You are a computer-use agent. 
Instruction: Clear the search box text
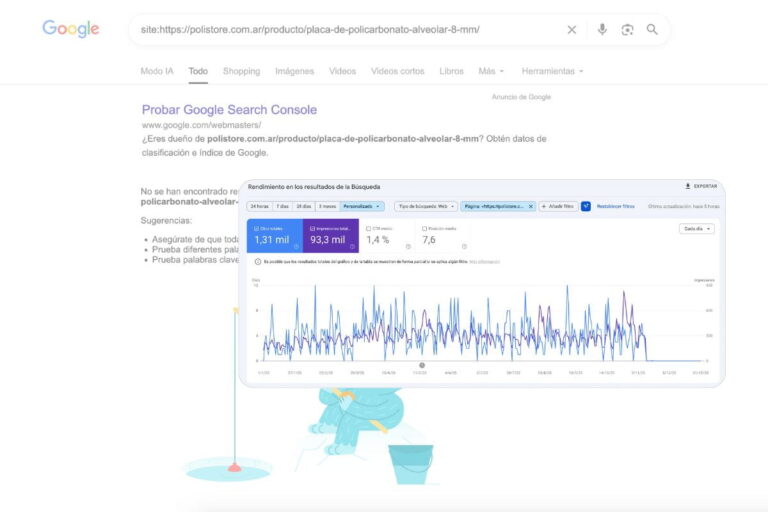pos(572,30)
